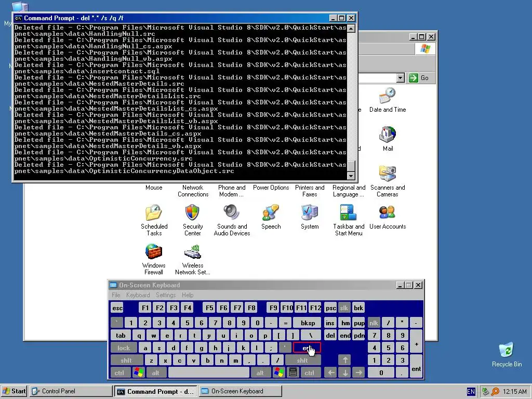Click the brk break key

pyautogui.click(x=358, y=308)
